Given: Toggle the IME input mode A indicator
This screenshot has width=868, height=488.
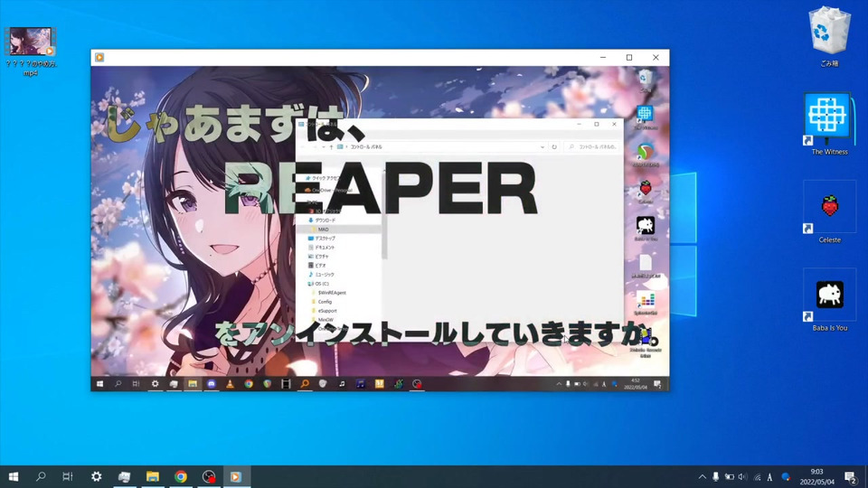Looking at the screenshot, I should (x=770, y=476).
